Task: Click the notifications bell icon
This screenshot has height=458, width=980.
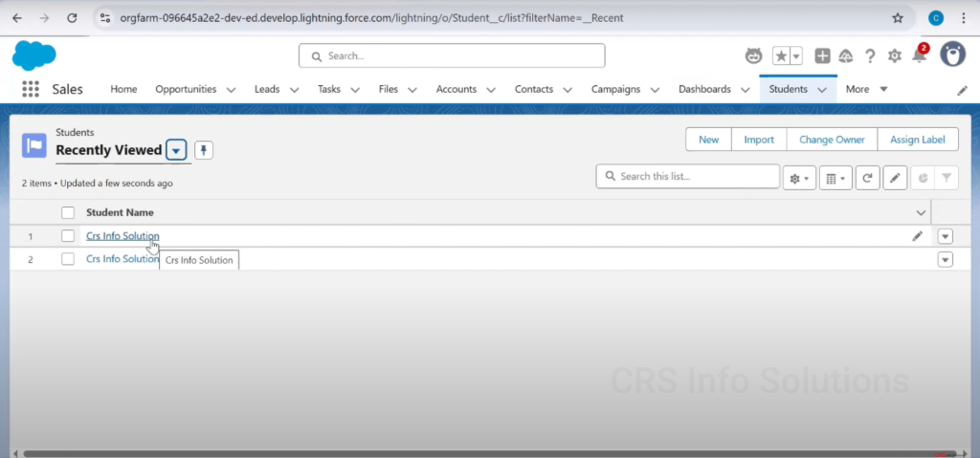Action: (919, 56)
